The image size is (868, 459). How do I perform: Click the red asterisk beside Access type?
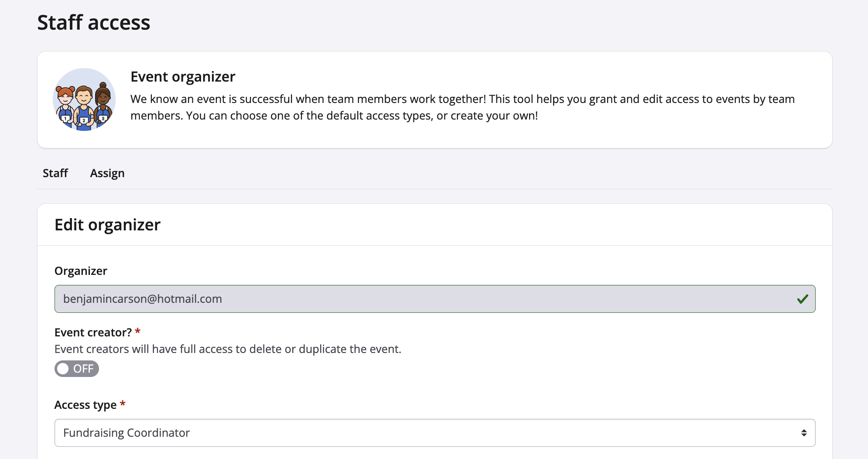[123, 404]
